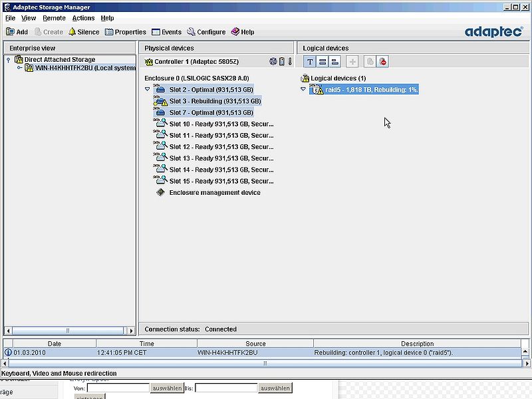532x399 pixels.
Task: Click the Add toolbar button
Action: [x=17, y=32]
